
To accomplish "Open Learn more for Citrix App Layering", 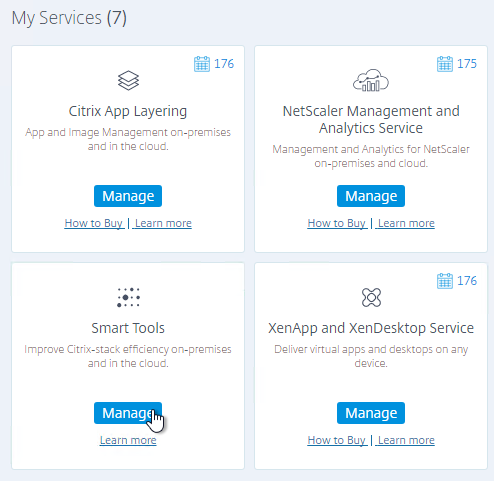I will pyautogui.click(x=163, y=223).
